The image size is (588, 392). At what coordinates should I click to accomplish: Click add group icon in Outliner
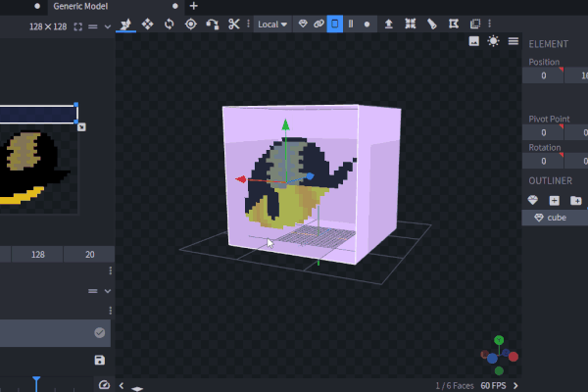click(x=575, y=200)
